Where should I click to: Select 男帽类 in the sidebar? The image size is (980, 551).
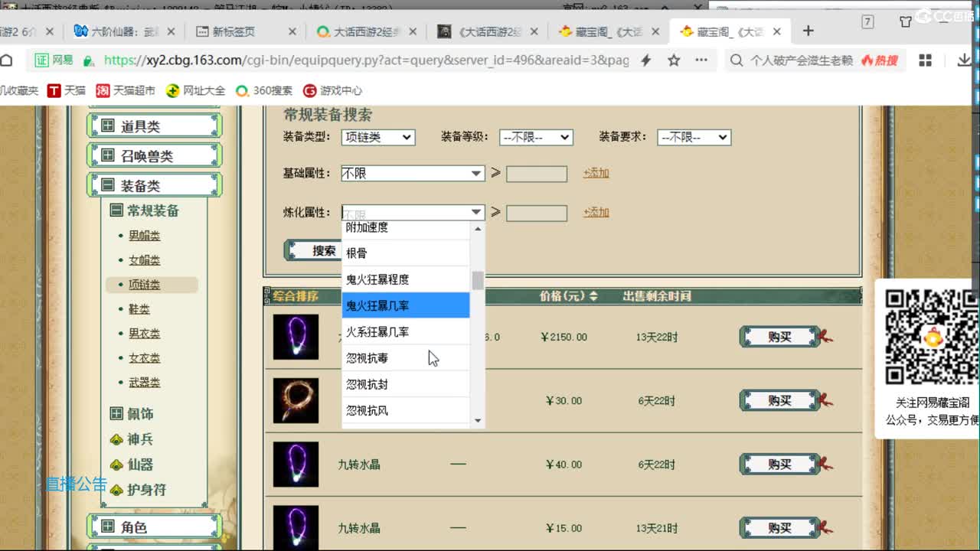click(144, 236)
